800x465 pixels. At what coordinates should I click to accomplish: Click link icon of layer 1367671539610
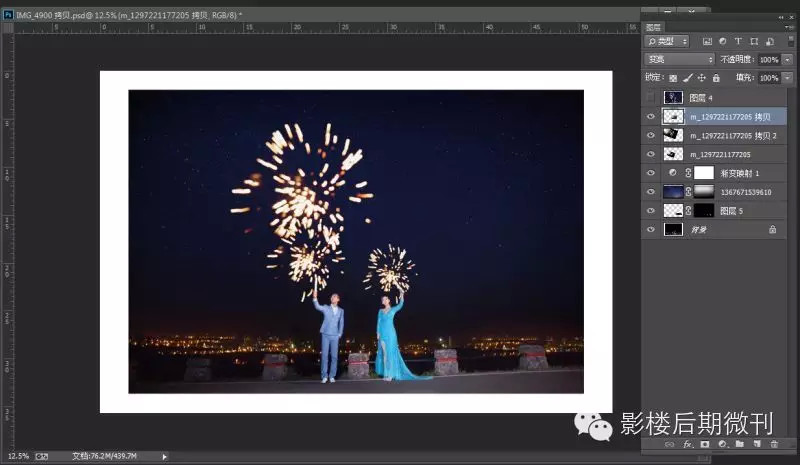click(688, 192)
